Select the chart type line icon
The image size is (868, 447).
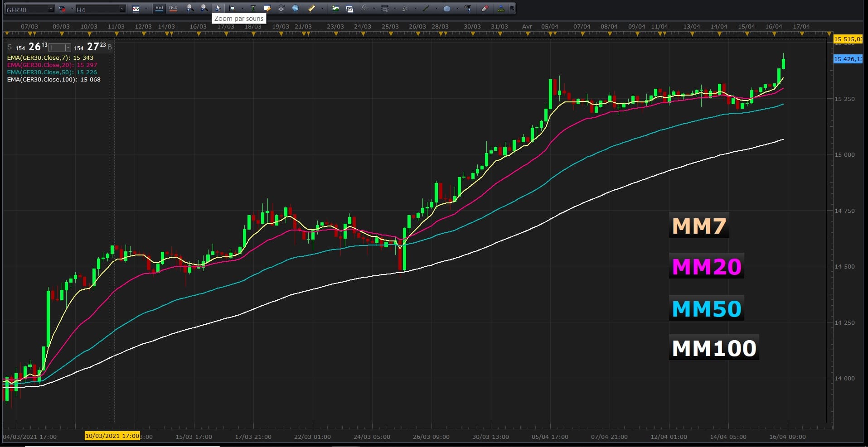[136, 9]
